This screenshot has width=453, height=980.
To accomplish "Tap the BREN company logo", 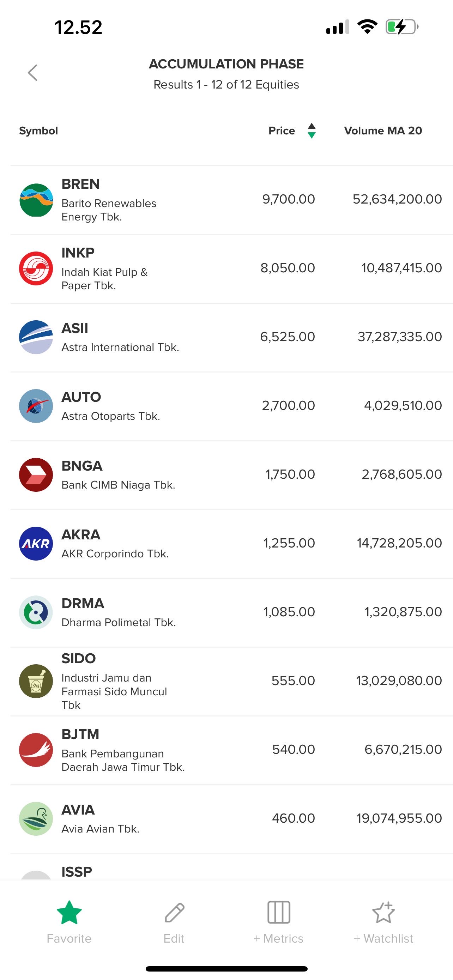I will pos(36,200).
